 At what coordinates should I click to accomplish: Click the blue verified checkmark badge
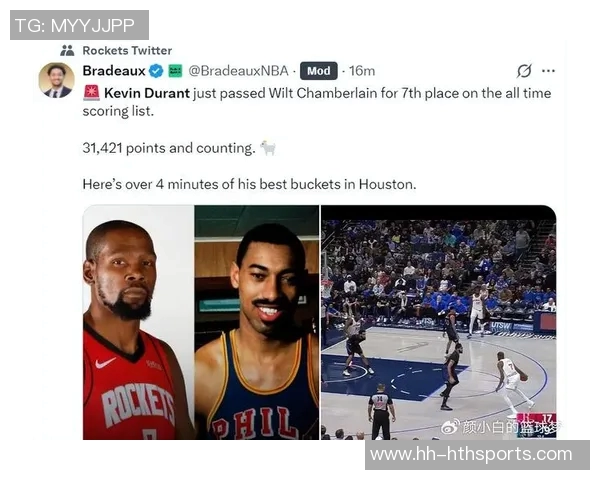(x=156, y=71)
